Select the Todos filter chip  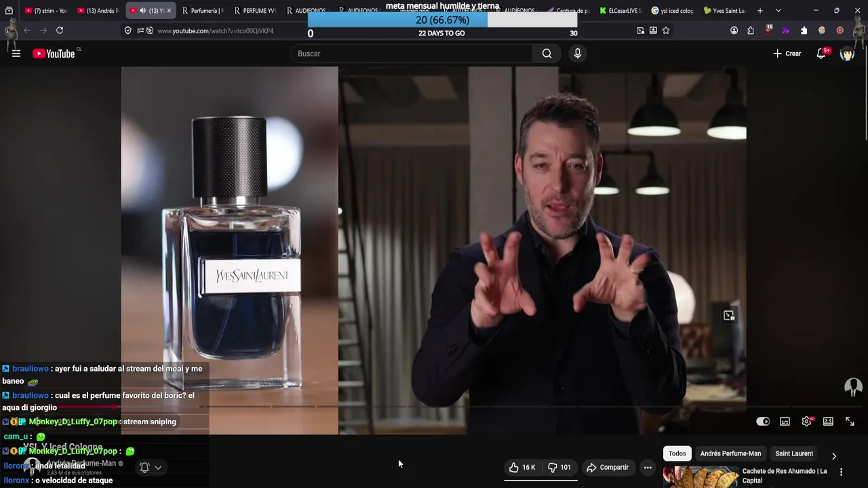[x=677, y=453]
